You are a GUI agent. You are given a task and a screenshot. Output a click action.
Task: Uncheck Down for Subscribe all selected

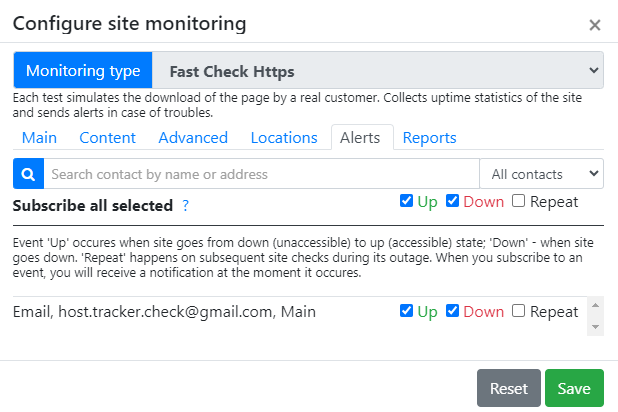point(452,201)
